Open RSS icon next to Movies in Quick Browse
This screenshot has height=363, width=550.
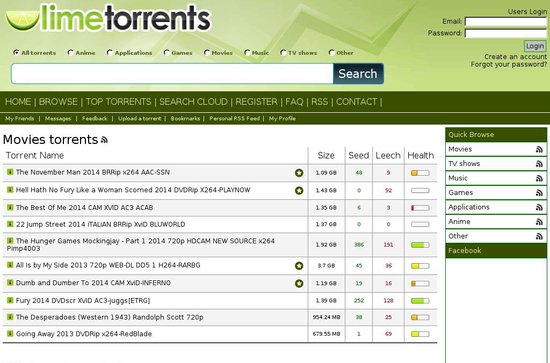coord(539,150)
